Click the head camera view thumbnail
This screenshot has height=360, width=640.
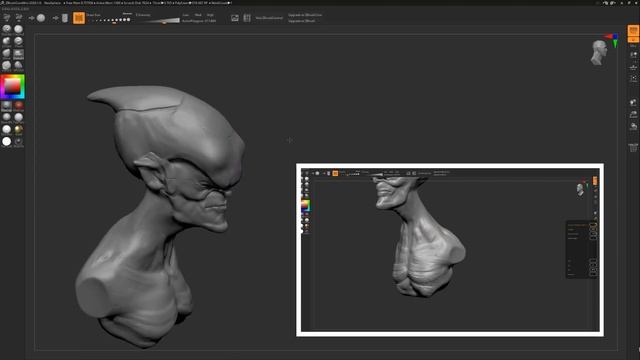[598, 53]
